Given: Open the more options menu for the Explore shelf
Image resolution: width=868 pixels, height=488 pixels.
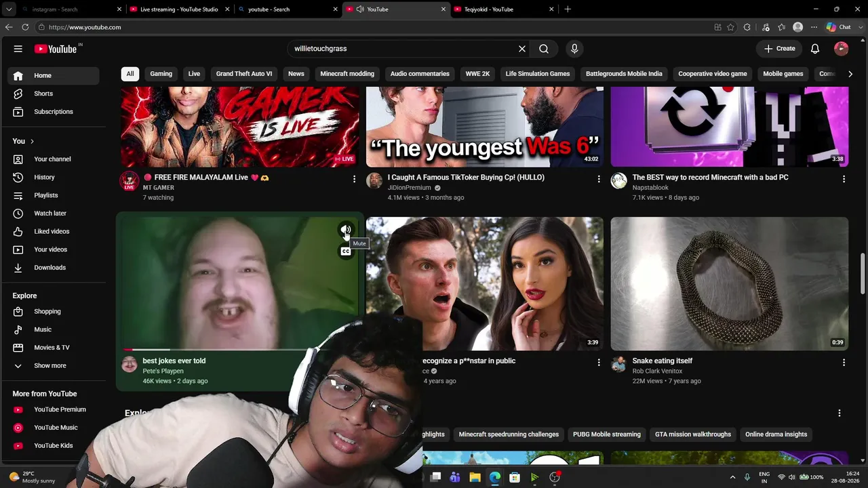Looking at the screenshot, I should [840, 413].
